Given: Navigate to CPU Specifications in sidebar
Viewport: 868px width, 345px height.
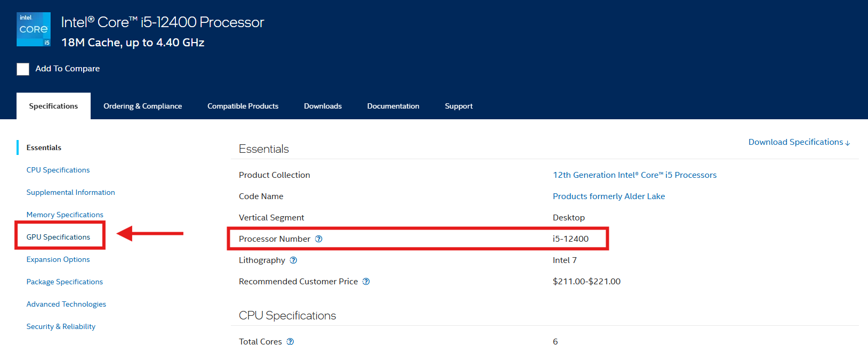Looking at the screenshot, I should [x=58, y=170].
